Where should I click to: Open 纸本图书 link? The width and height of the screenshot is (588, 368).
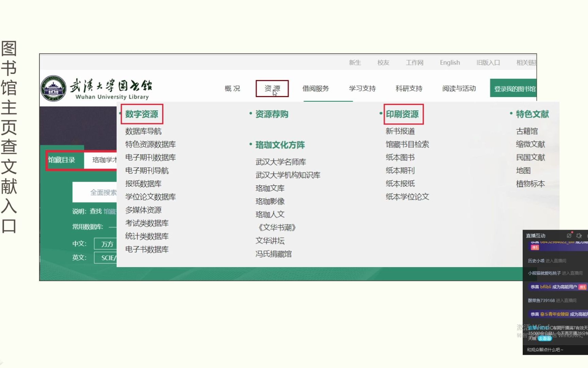(x=400, y=157)
